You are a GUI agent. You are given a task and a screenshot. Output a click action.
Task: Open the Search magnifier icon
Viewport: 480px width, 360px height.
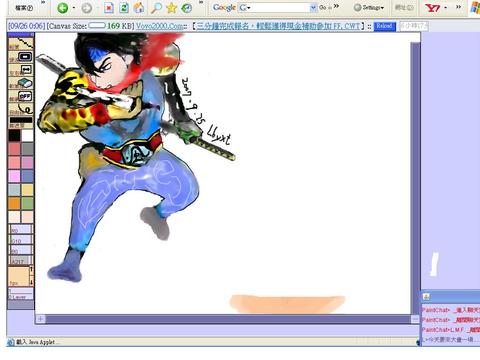click(156, 8)
